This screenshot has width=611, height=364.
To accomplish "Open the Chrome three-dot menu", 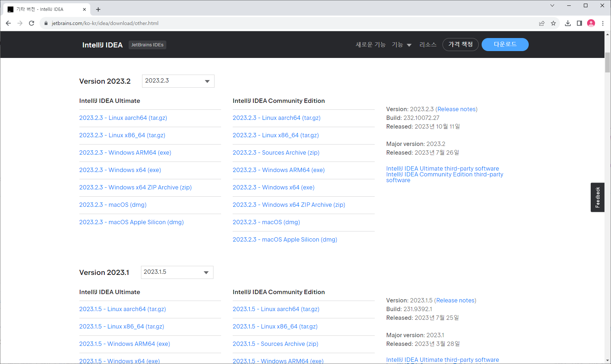I will 603,23.
